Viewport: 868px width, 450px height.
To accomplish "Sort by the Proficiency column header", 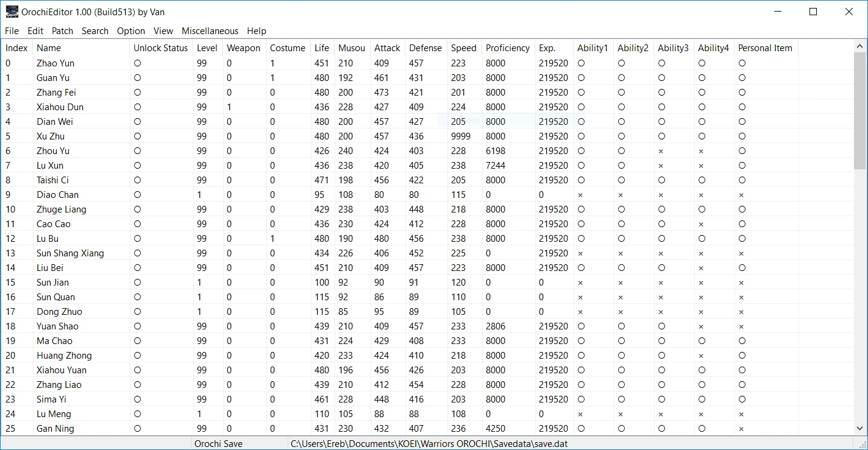I will (507, 48).
